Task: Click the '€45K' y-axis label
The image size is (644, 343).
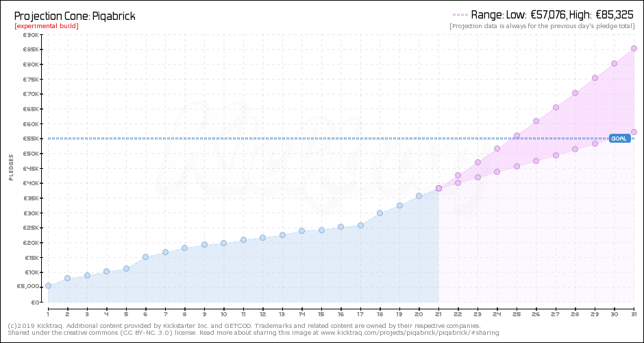Action: [32, 169]
